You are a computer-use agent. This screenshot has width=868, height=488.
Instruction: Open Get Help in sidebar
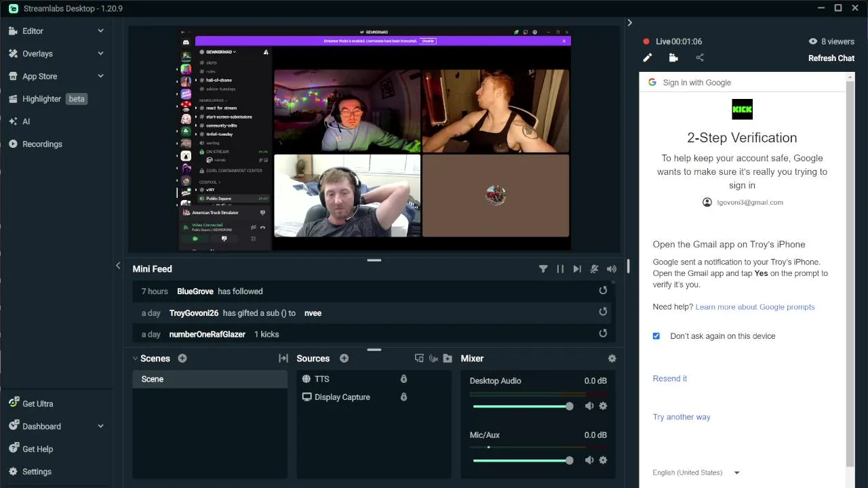pos(37,449)
